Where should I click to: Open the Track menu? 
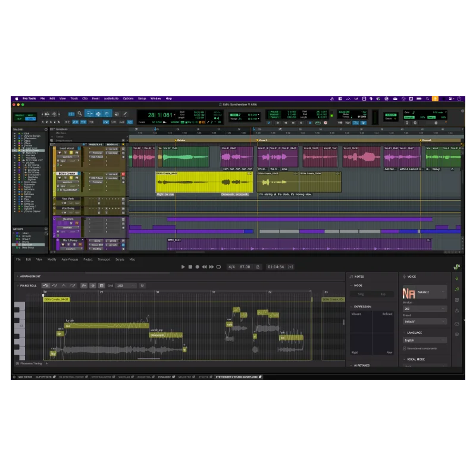[x=74, y=99]
